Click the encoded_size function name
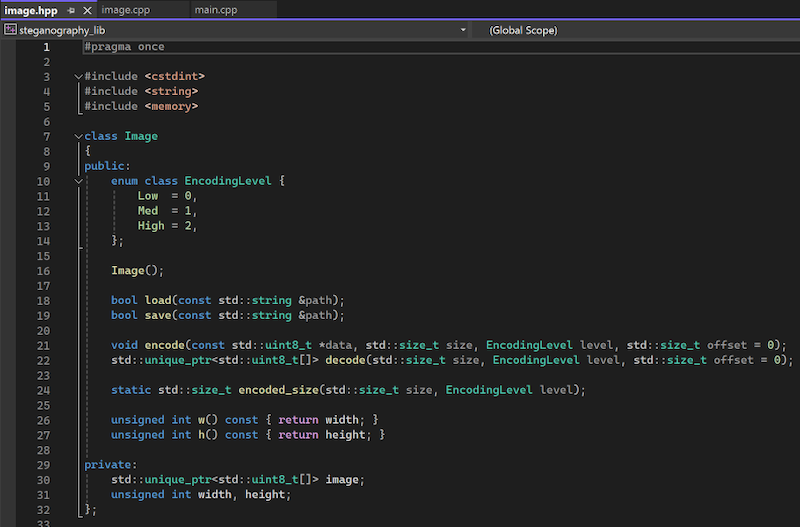This screenshot has height=527, width=800. (278, 390)
